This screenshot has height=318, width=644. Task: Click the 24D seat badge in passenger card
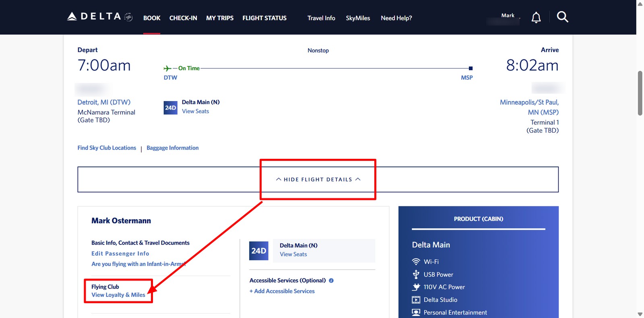tap(259, 251)
